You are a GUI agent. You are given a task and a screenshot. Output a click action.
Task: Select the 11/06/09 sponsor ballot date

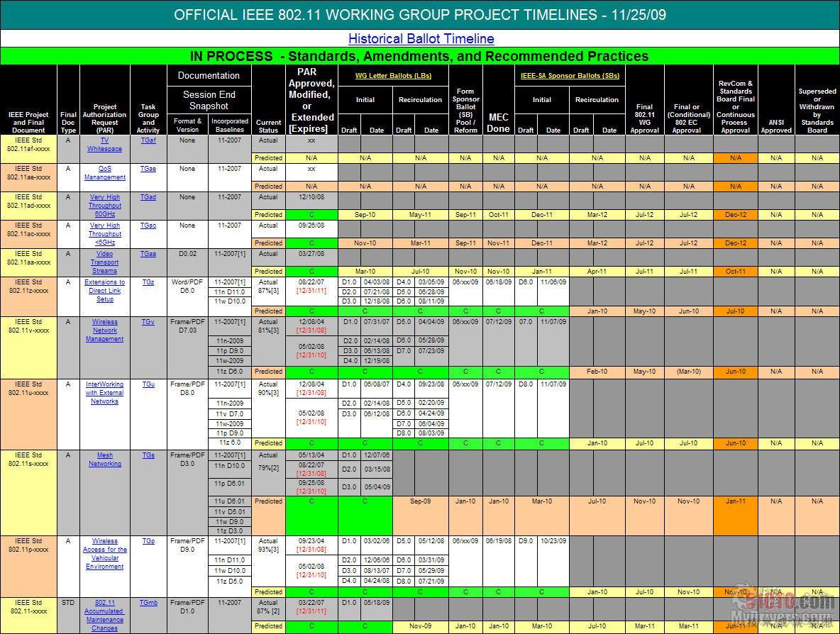click(x=553, y=282)
